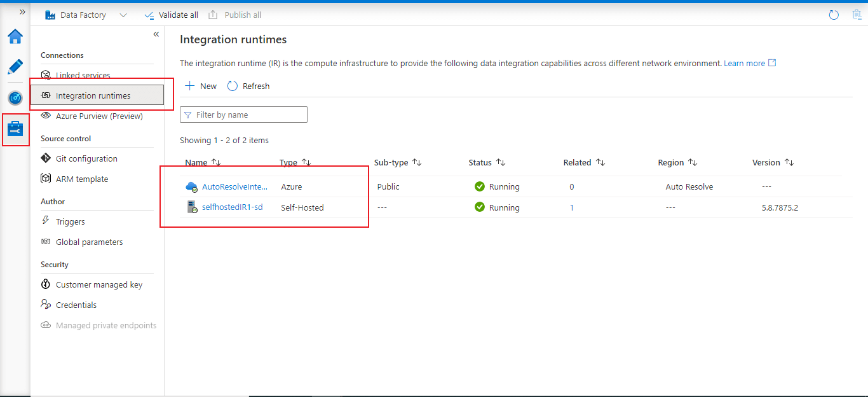This screenshot has height=397, width=868.
Task: Click the Filter by name field
Action: tap(249, 115)
